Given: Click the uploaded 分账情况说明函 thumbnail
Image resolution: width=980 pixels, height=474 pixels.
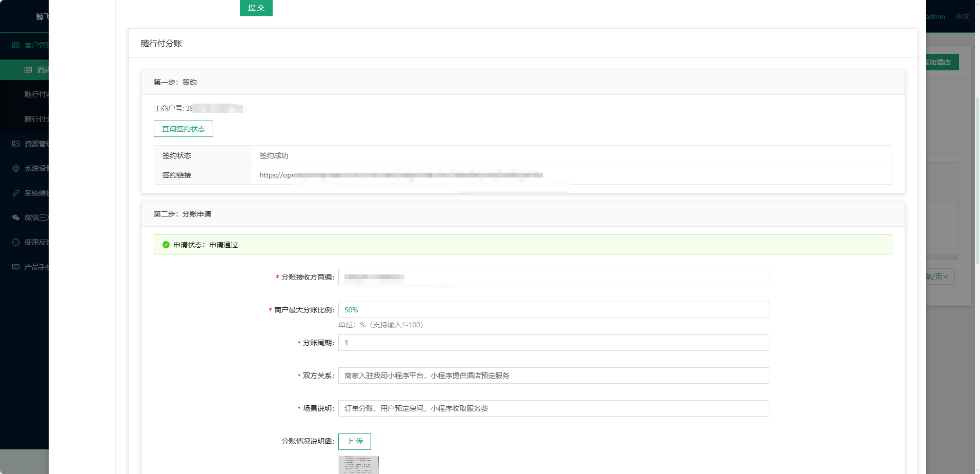Looking at the screenshot, I should click(358, 465).
